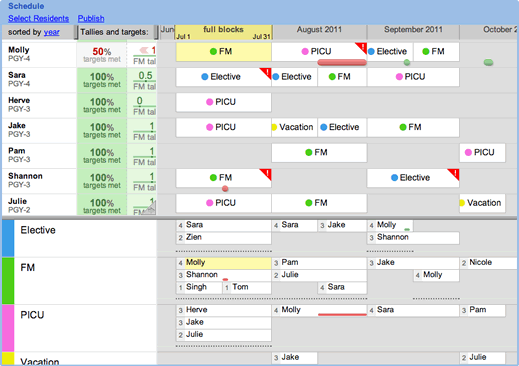519x366 pixels.
Task: Click the blue Elective color bar
Action: pos(8,238)
